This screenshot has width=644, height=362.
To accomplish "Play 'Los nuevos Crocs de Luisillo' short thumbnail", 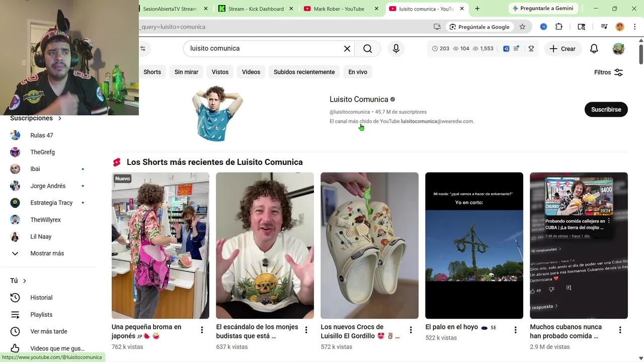I will click(x=369, y=245).
